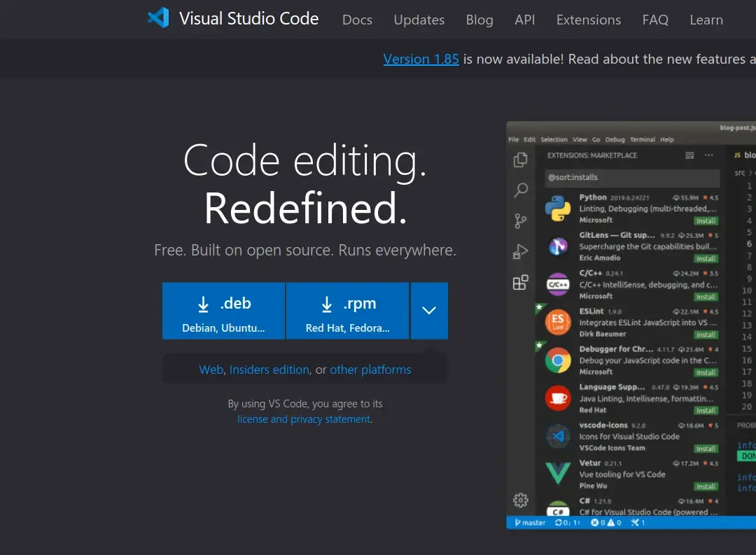Download the .deb package for Debian, Ubuntu
Viewport: 756px width, 555px height.
coord(223,311)
